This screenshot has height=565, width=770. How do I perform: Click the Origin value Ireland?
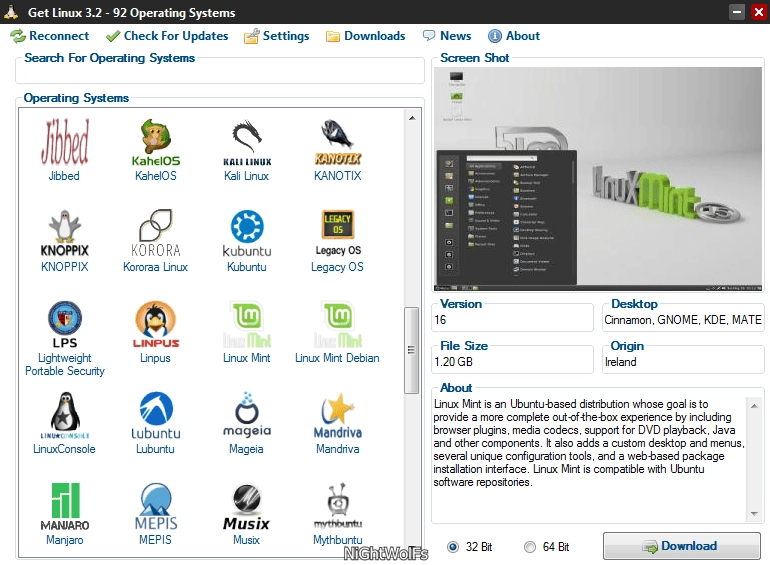[x=621, y=362]
